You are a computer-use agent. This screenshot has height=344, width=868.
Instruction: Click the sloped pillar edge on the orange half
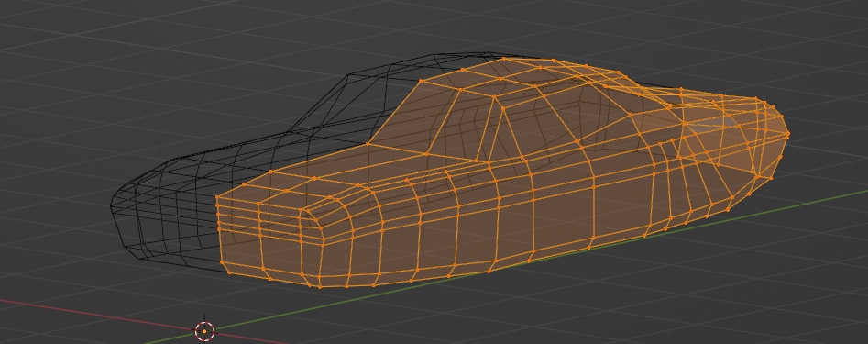point(394,113)
